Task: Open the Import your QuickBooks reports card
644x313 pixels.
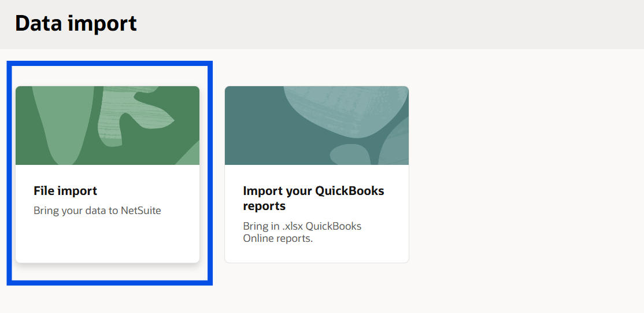Action: [317, 174]
